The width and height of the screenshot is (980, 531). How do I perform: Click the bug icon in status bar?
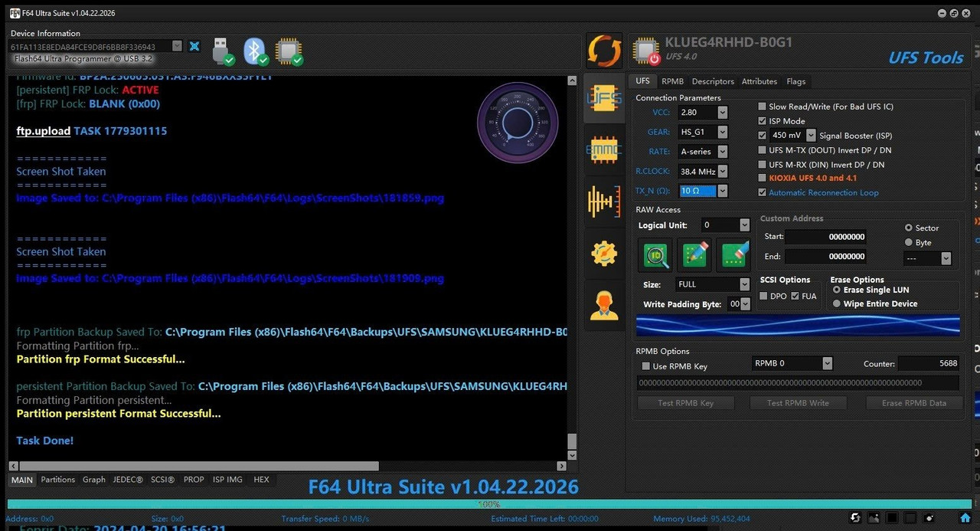(x=929, y=519)
